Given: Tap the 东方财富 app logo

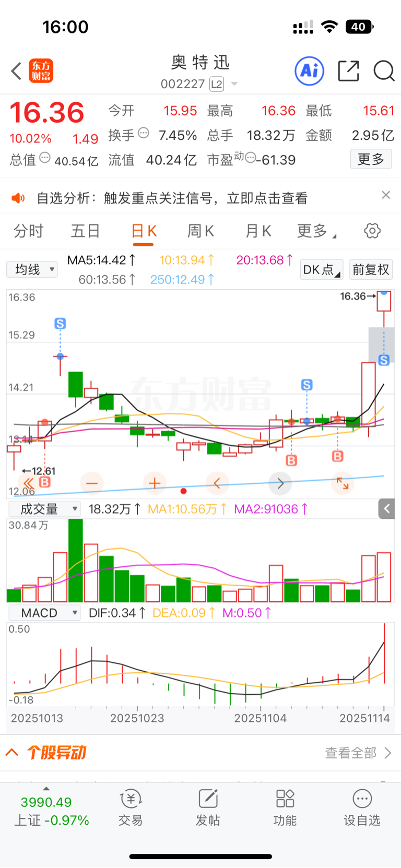Looking at the screenshot, I should [x=41, y=71].
